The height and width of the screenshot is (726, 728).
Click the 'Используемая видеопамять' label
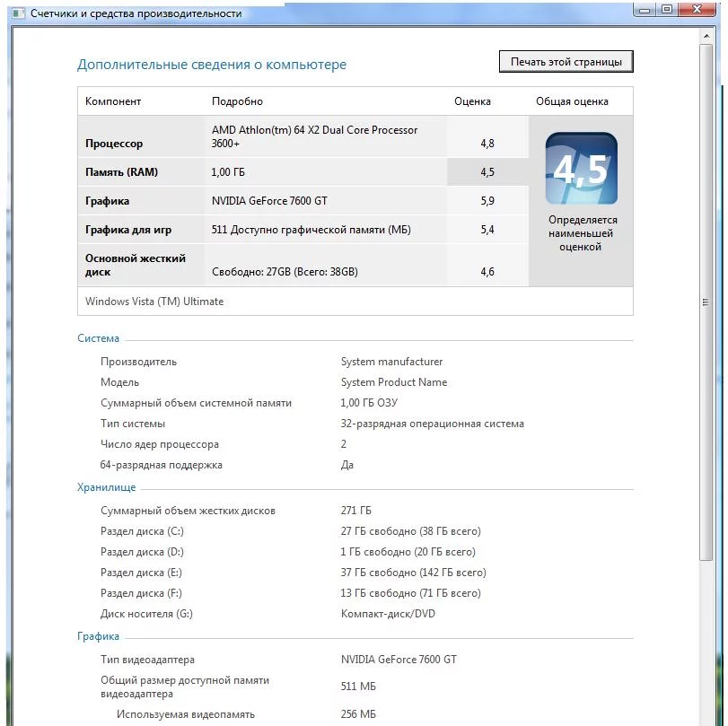[x=185, y=714]
